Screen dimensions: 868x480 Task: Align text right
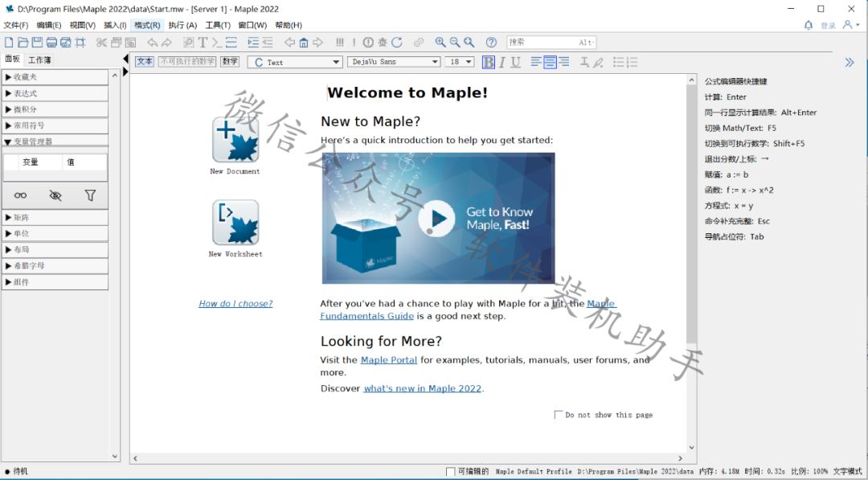(x=563, y=62)
